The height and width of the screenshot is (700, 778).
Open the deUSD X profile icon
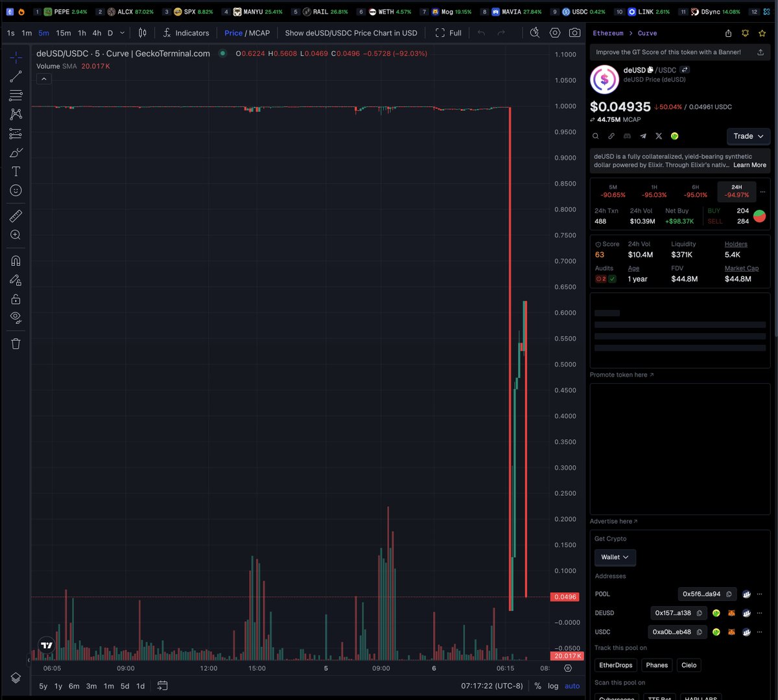tap(659, 136)
